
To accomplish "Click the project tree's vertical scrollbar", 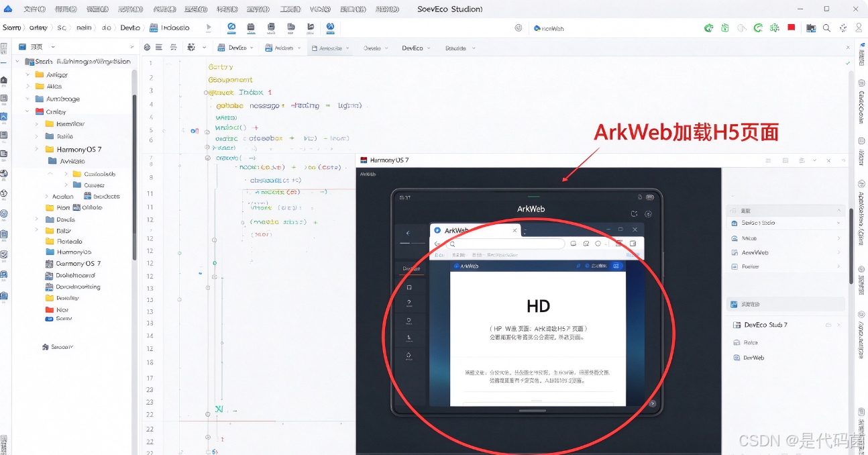I will pos(134,177).
